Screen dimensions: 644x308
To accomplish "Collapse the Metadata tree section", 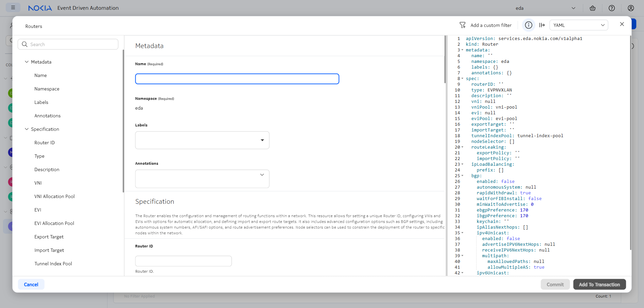I will (27, 62).
